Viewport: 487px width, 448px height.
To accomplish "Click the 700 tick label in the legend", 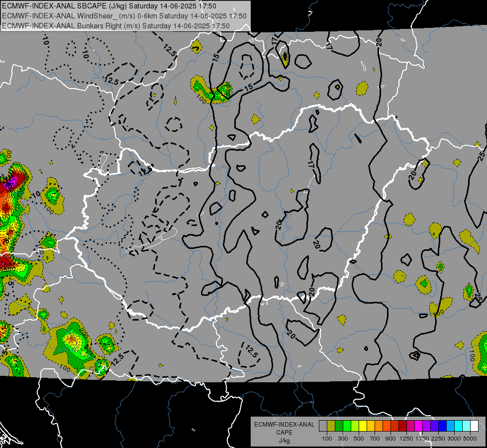I will click(375, 439).
